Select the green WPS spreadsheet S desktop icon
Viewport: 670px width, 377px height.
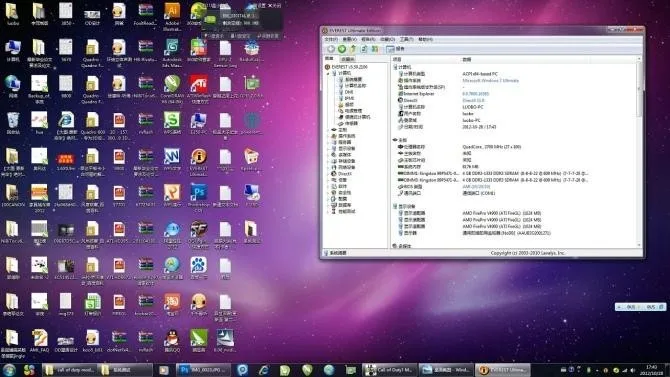[x=172, y=124]
